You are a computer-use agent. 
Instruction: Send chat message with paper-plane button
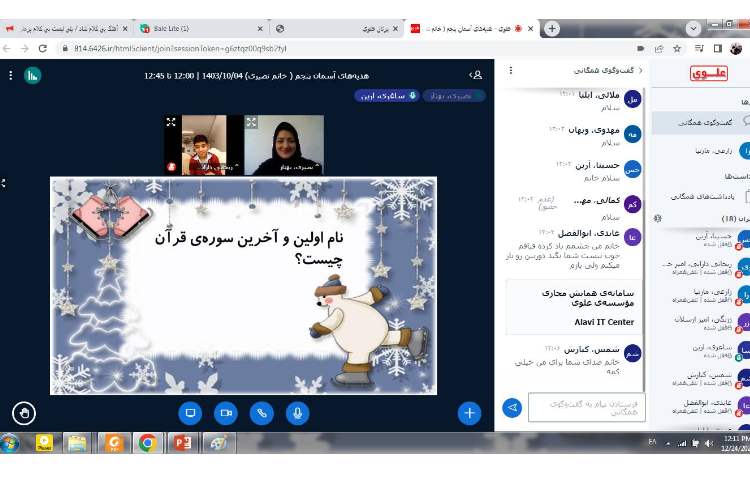click(x=512, y=408)
